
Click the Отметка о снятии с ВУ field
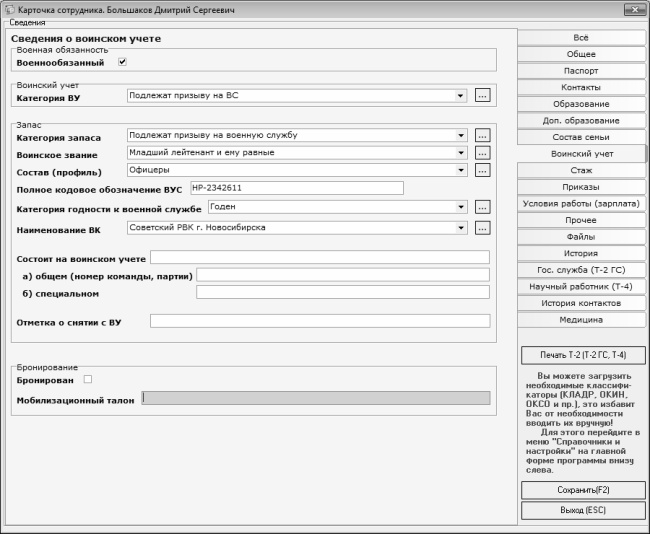coord(319,321)
